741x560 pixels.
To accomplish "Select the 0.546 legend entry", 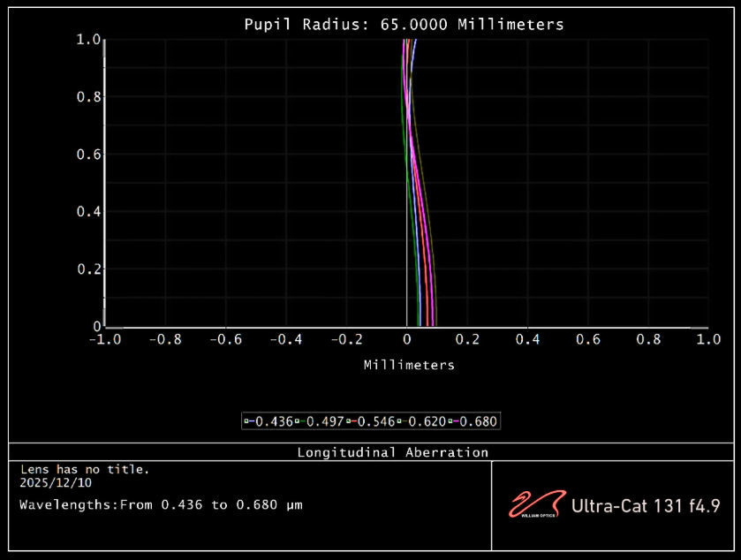I will [x=372, y=421].
